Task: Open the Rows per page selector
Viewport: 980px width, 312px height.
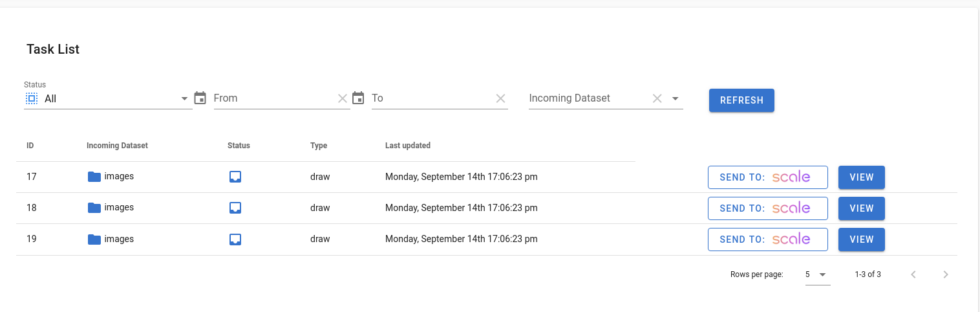Action: tap(817, 274)
